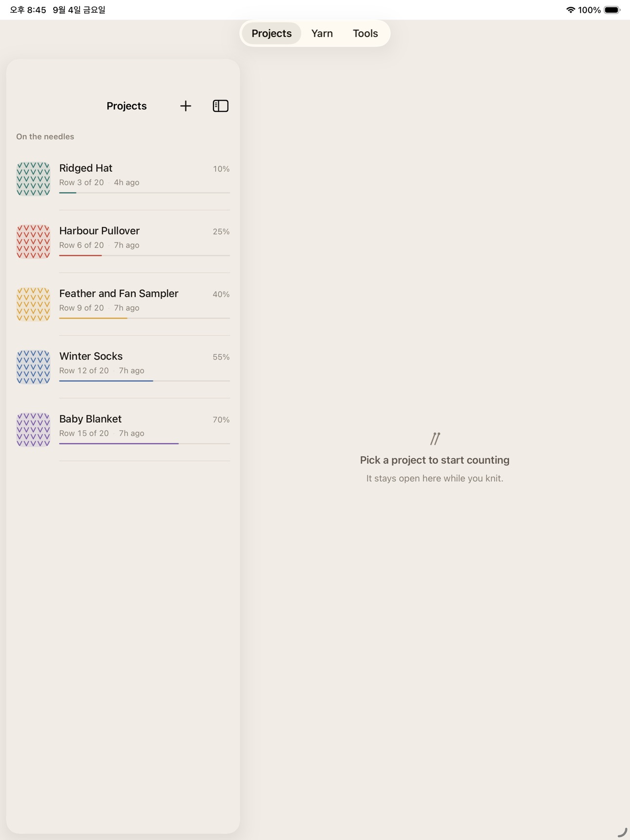Click the Winter Socks progress bar
630x840 pixels.
pos(145,381)
